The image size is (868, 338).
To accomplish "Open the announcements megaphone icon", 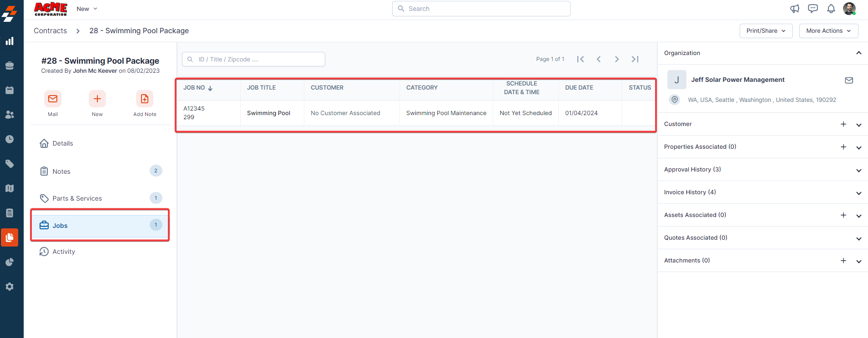I will (x=794, y=9).
